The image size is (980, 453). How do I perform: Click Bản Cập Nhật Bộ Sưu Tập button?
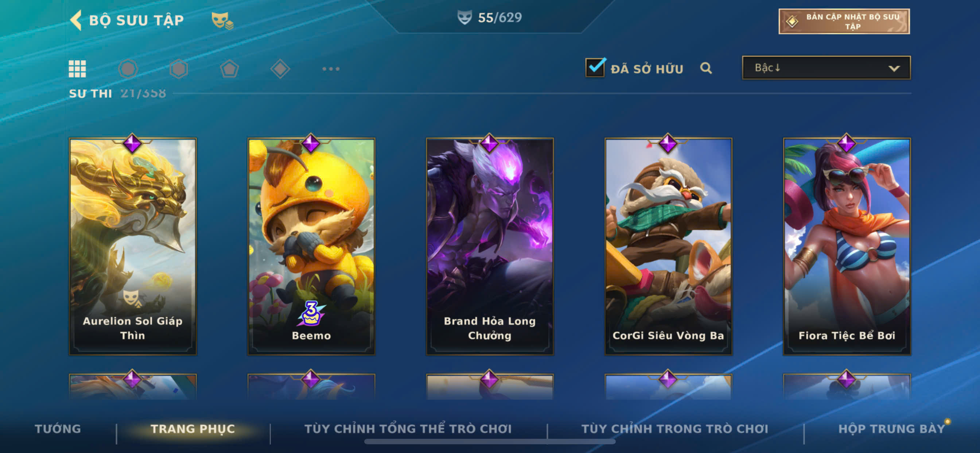coord(844,22)
